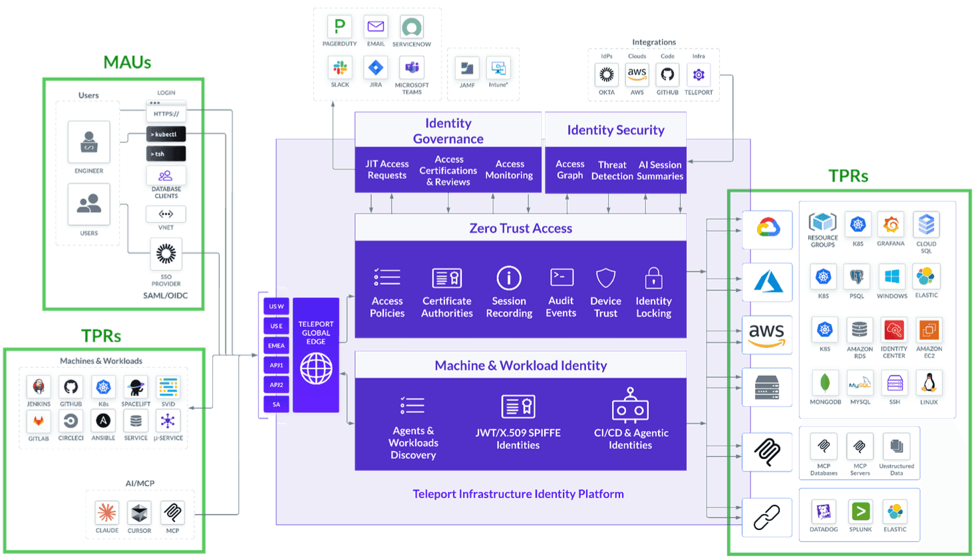Viewport: 978px width, 560px height.
Task: Open the CI/CD & Agentic Identities robot icon
Action: 630,405
